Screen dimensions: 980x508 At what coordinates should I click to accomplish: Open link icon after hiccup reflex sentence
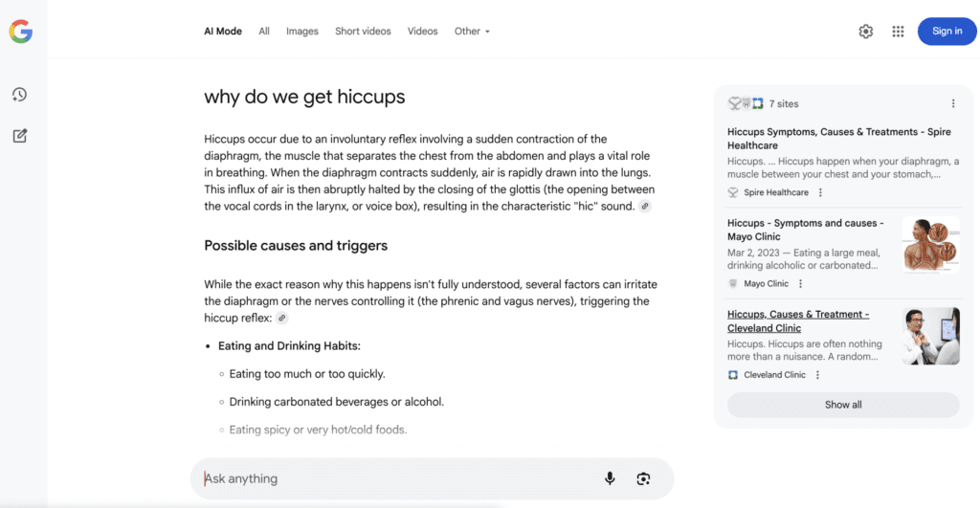(282, 318)
